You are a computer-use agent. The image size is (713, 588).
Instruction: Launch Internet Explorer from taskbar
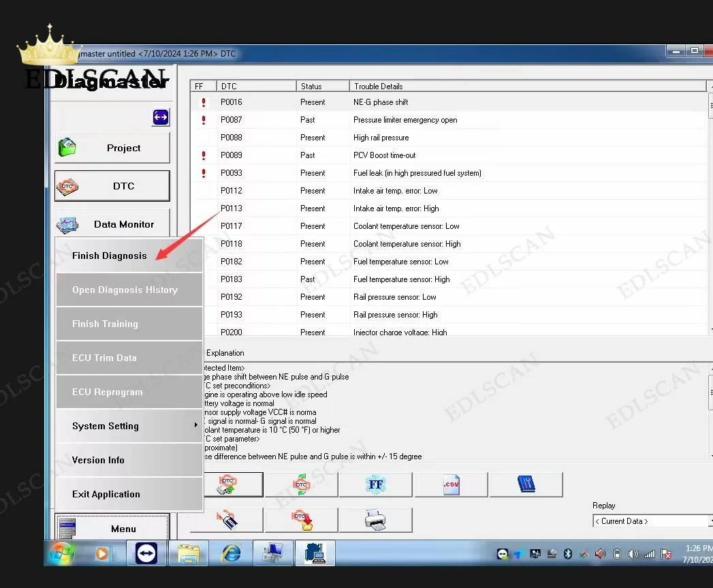click(231, 553)
